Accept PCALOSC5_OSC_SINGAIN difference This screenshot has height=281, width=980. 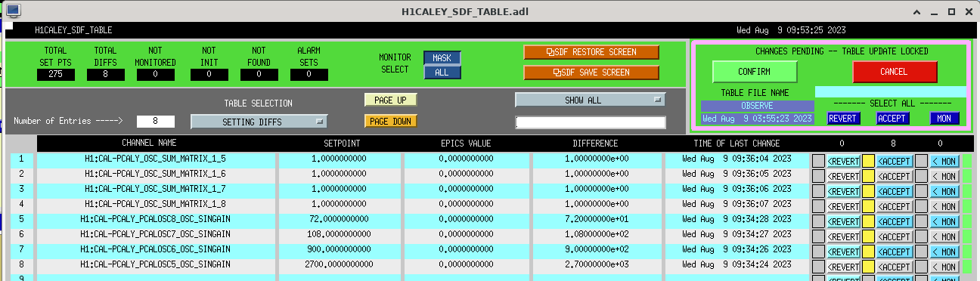pos(894,266)
